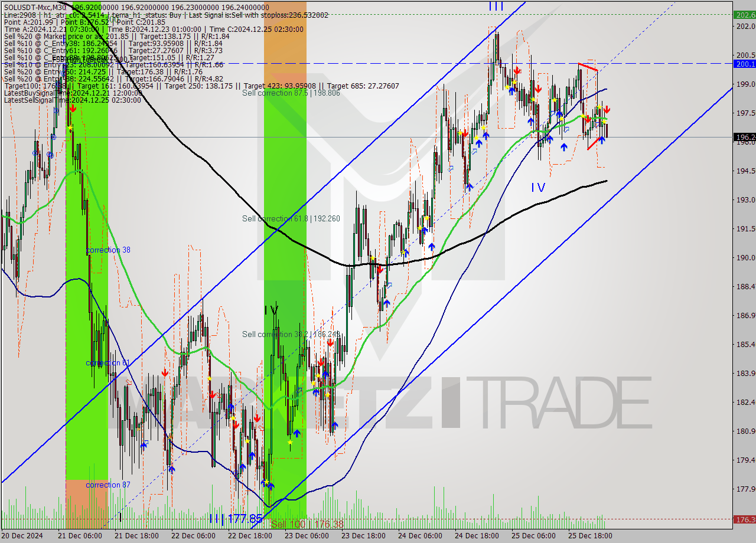Click the 194.5 price axis label
The image size is (756, 543).
[745, 171]
